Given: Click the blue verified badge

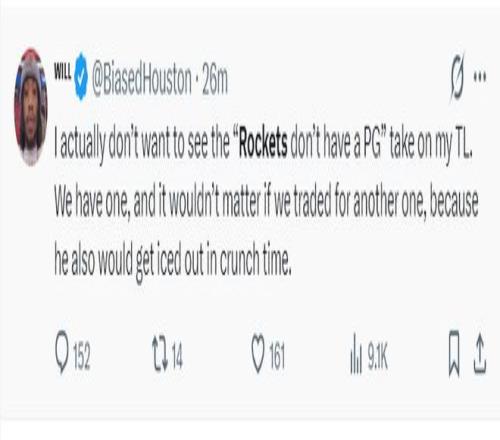Looking at the screenshot, I should 81,77.
